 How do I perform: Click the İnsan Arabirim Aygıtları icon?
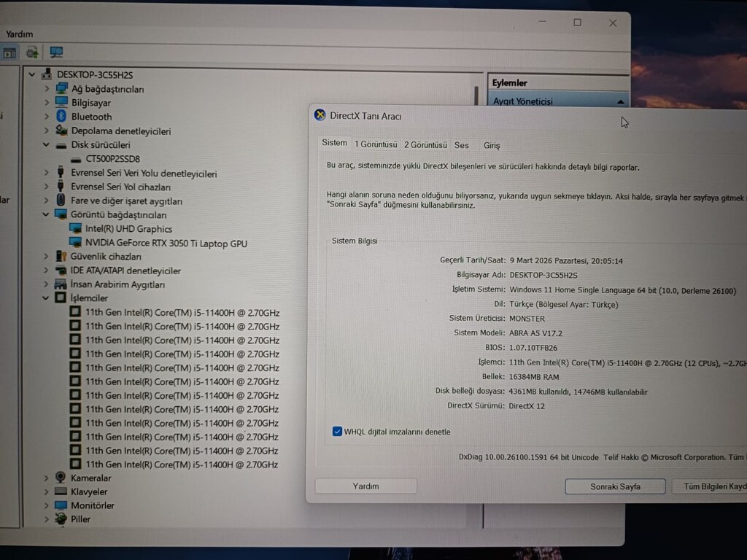61,284
